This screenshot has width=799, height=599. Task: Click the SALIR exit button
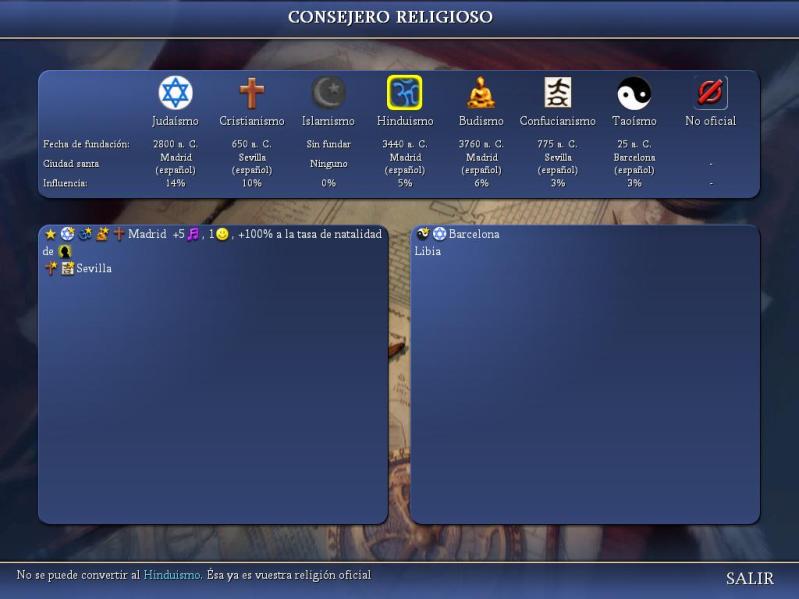[x=749, y=578]
